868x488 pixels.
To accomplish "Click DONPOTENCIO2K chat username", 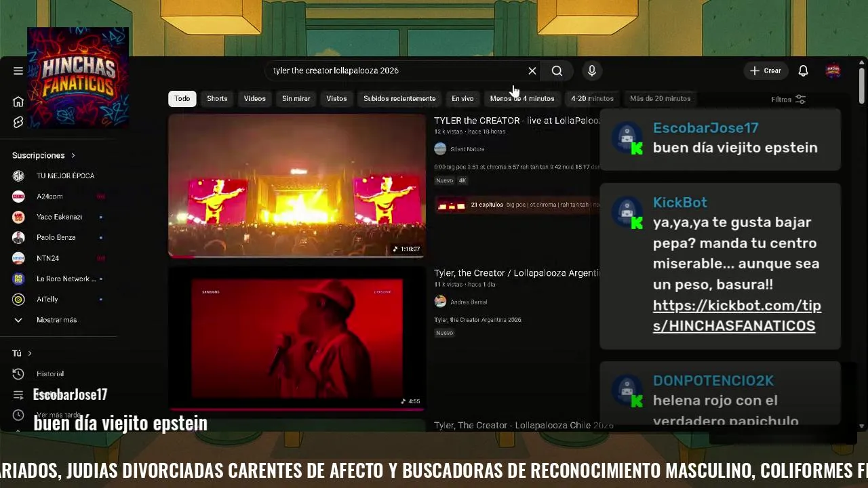I will click(x=713, y=381).
